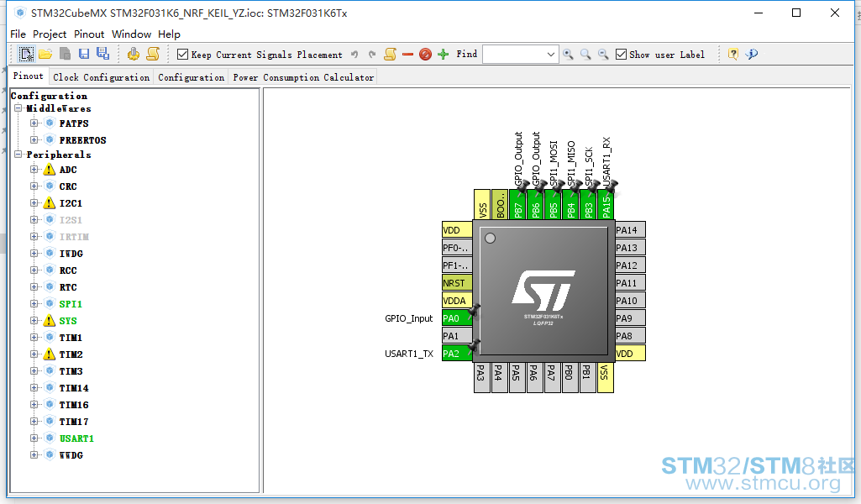Click the I2C1 warning triangle icon
The image size is (861, 504).
tap(50, 203)
